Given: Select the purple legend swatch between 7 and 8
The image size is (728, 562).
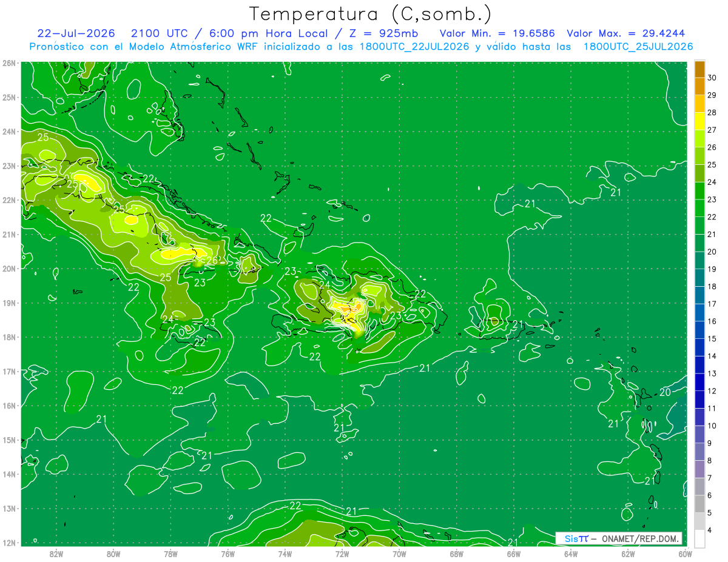Looking at the screenshot, I should [x=699, y=469].
